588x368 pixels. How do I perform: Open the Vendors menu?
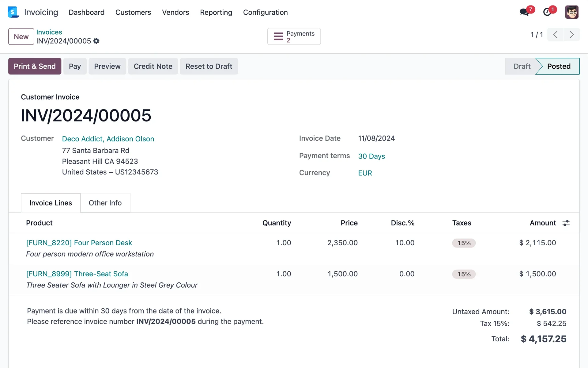tap(175, 12)
